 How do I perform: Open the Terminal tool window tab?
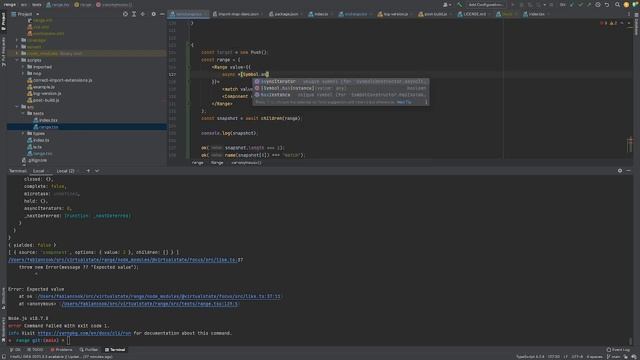pos(115,350)
